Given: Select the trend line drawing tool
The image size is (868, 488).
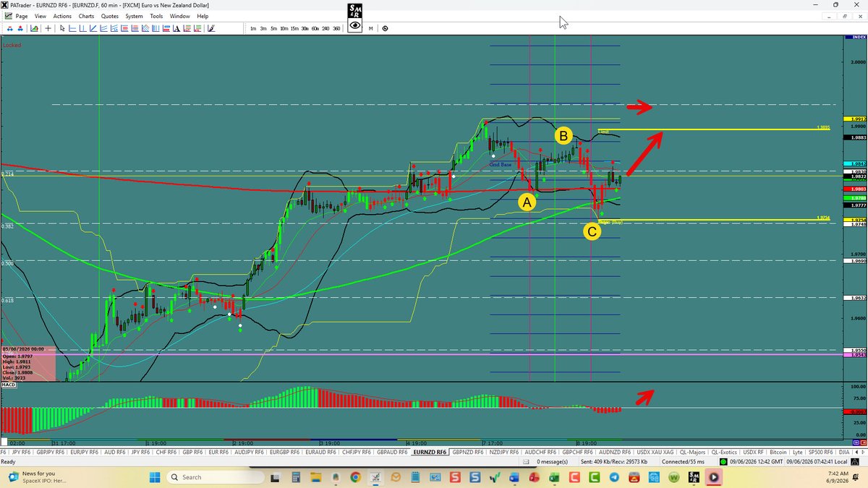Looking at the screenshot, I should pyautogui.click(x=93, y=28).
